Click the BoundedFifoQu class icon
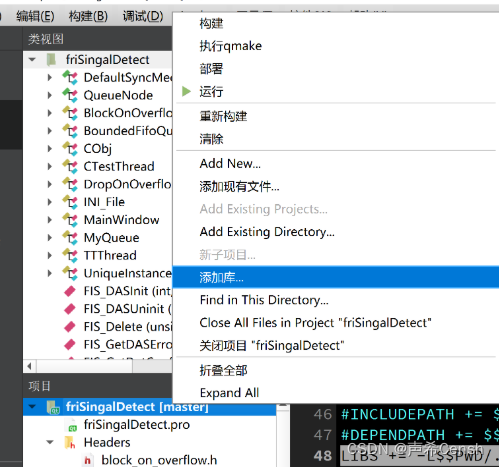This screenshot has height=467, width=499. (x=70, y=131)
